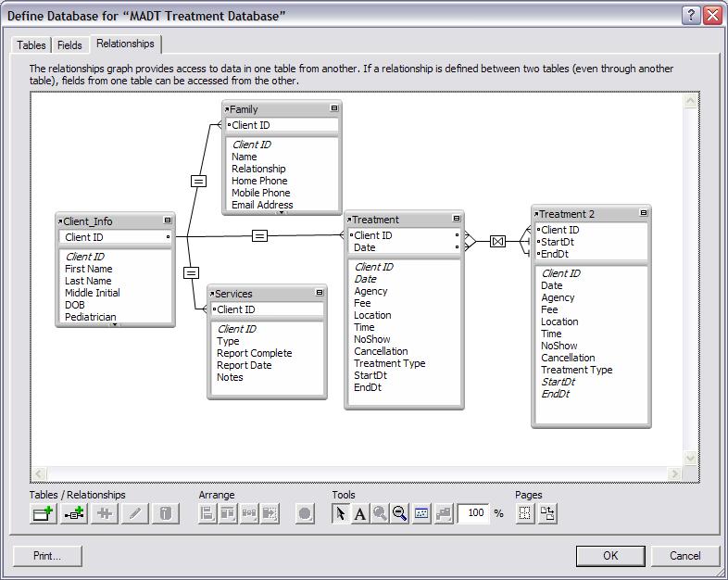Confirm with the OK button
728x580 pixels.
pos(609,556)
